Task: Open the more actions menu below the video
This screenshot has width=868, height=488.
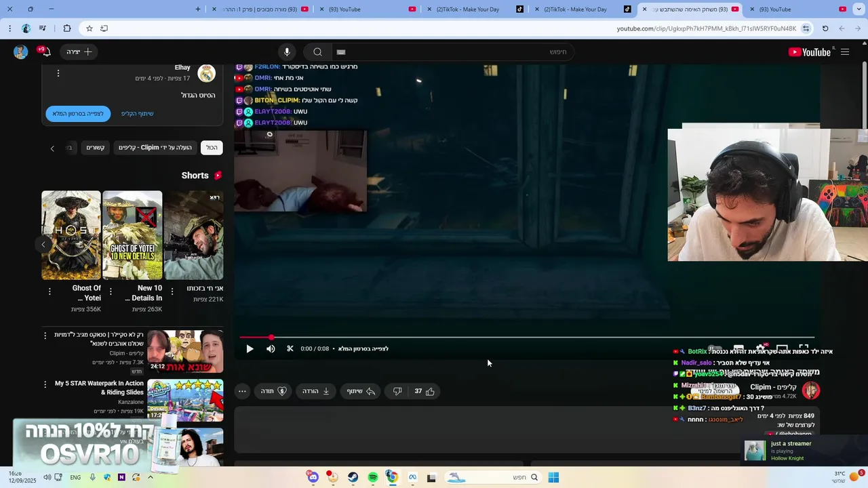Action: [x=242, y=391]
